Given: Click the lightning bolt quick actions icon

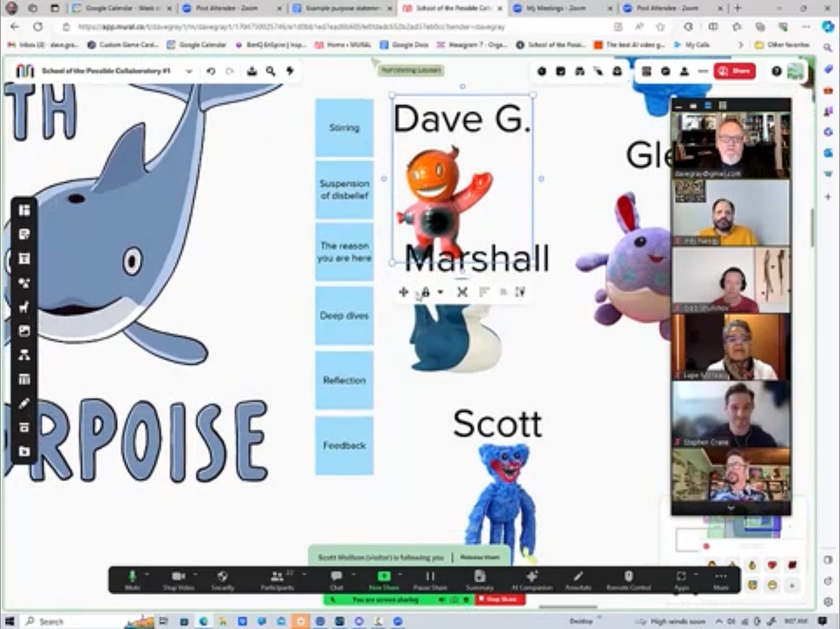Looking at the screenshot, I should pyautogui.click(x=290, y=71).
